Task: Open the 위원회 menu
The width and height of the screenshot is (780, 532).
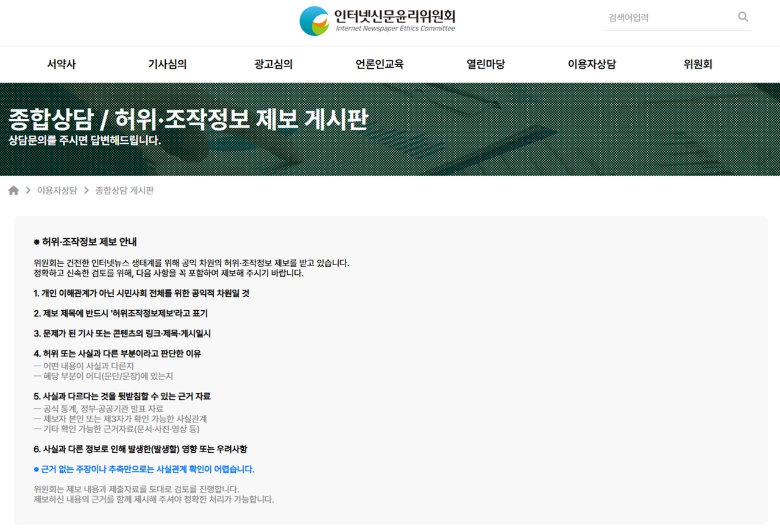Action: click(x=698, y=64)
